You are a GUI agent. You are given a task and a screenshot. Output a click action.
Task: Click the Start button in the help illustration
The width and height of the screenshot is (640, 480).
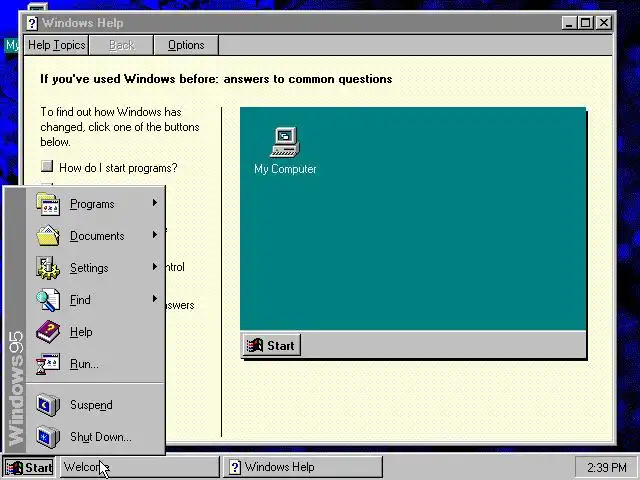tap(271, 345)
